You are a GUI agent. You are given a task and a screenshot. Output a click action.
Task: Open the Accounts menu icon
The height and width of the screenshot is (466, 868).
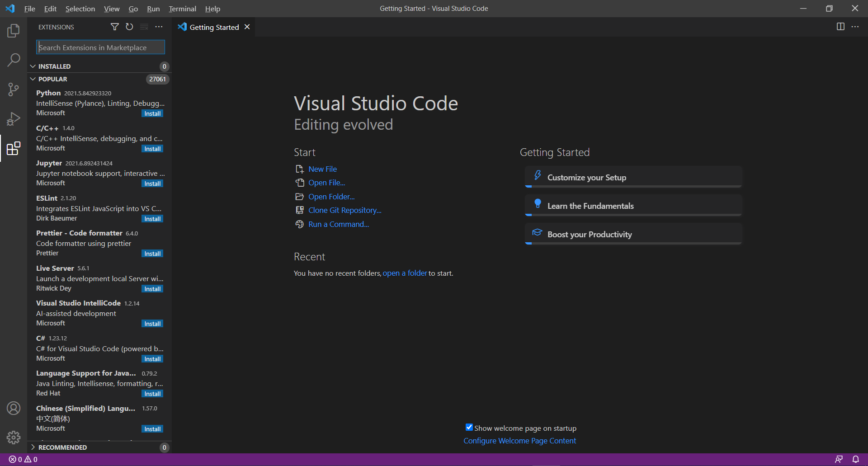point(14,408)
